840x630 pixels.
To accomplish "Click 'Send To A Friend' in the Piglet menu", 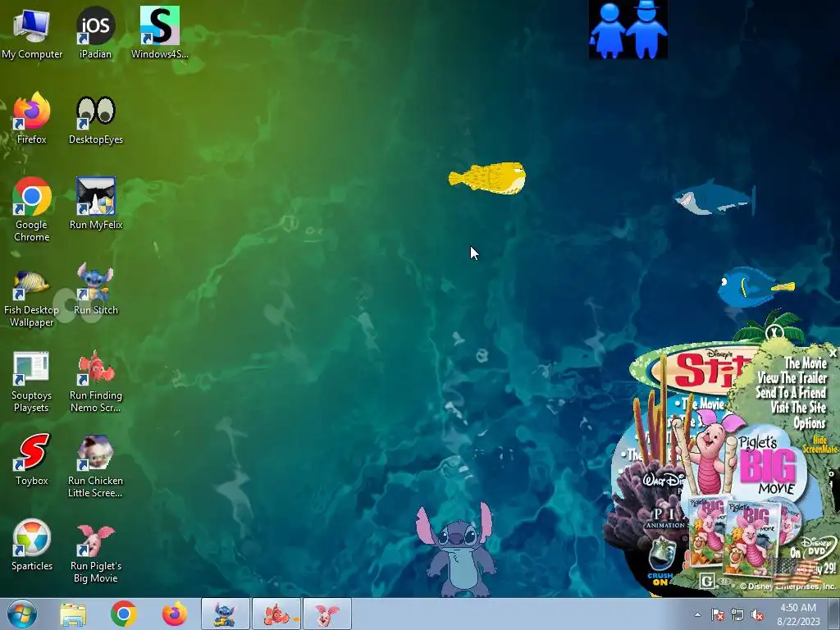I will 792,393.
